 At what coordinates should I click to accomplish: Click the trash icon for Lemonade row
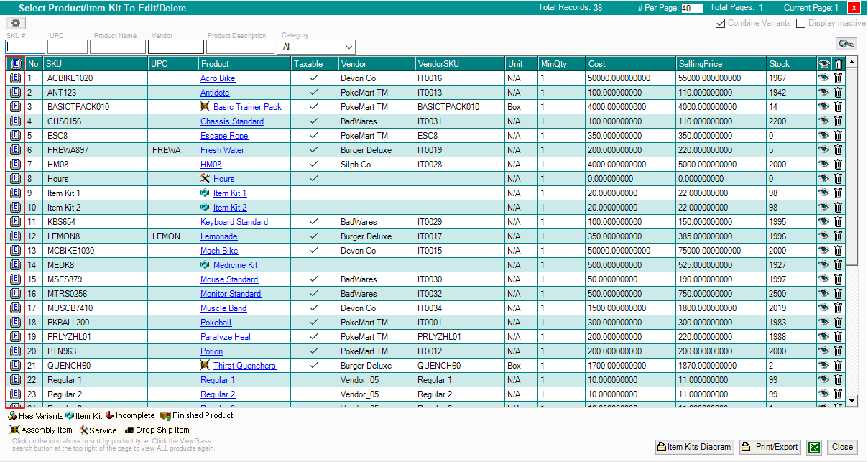pos(838,236)
